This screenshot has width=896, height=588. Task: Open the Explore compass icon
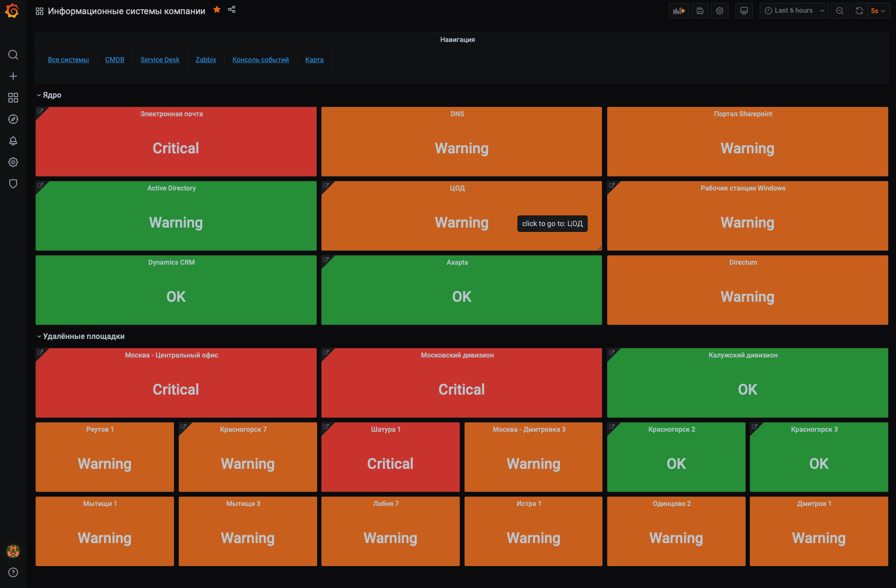coord(13,119)
